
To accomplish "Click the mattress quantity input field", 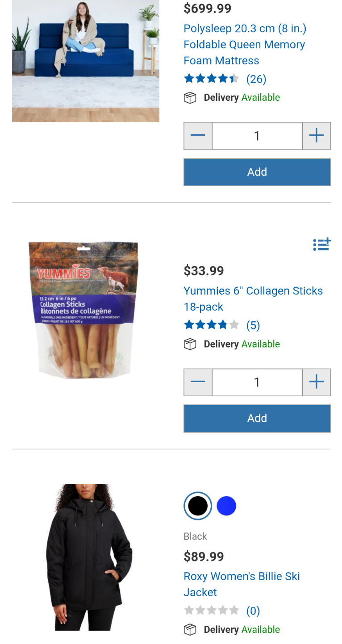I will coord(257,136).
